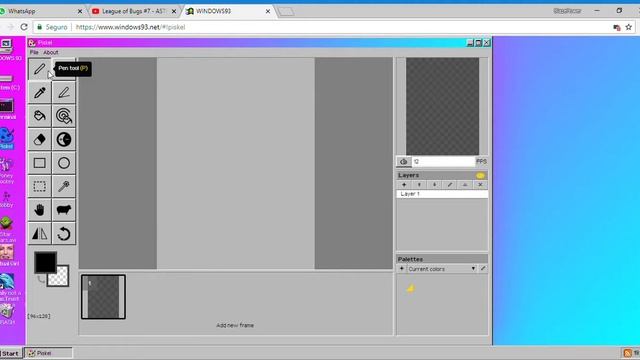Click Add new frame
This screenshot has height=360, width=640.
[x=235, y=325]
